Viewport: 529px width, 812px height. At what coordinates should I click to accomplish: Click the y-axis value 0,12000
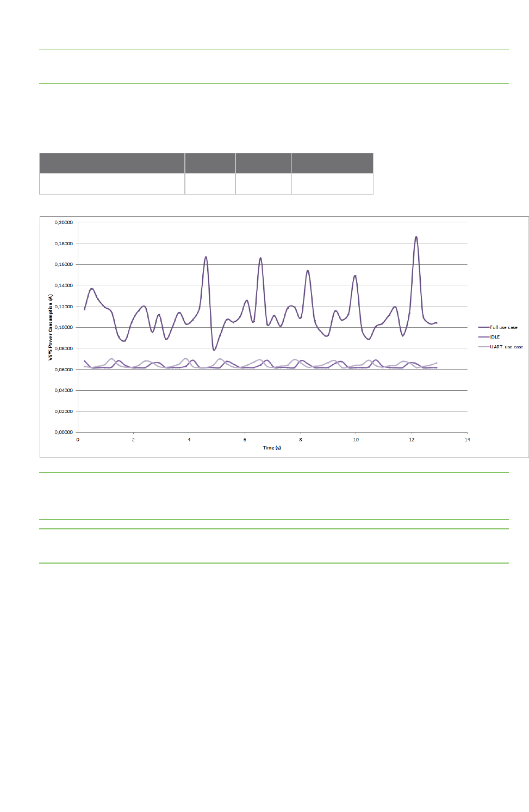(64, 307)
